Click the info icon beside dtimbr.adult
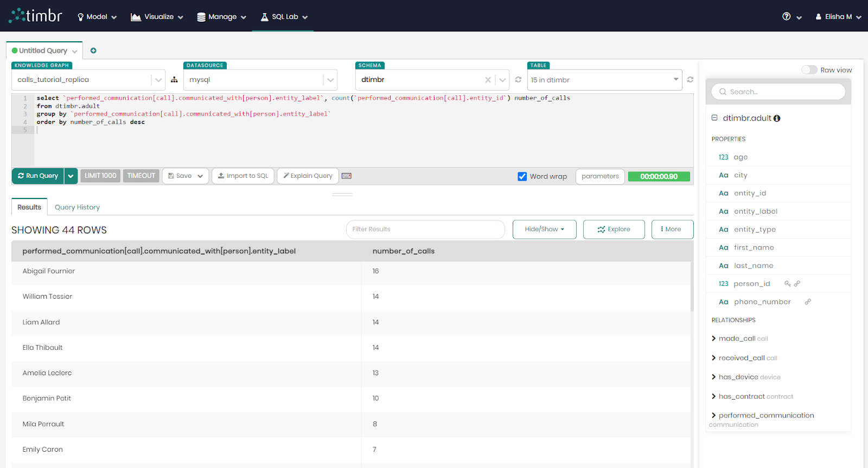 coord(777,118)
